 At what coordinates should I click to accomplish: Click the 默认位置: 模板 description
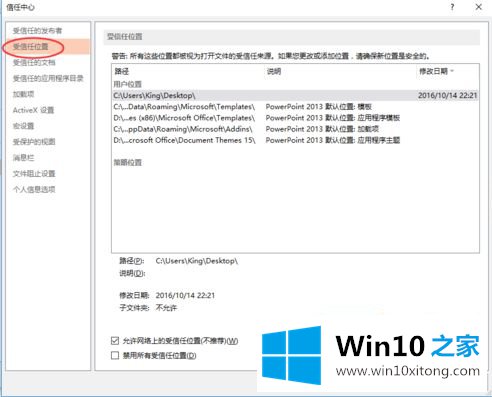[319, 107]
